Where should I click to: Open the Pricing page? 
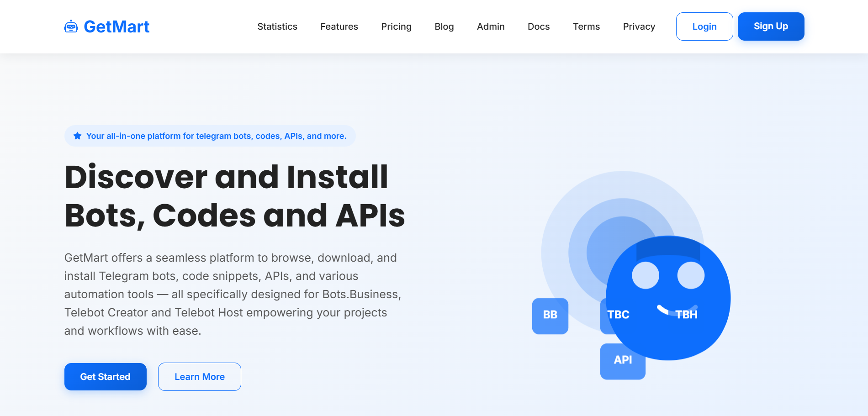(396, 26)
